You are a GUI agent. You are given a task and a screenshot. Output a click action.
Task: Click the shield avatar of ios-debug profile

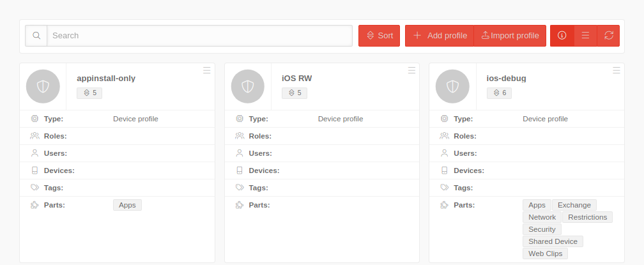pyautogui.click(x=452, y=86)
